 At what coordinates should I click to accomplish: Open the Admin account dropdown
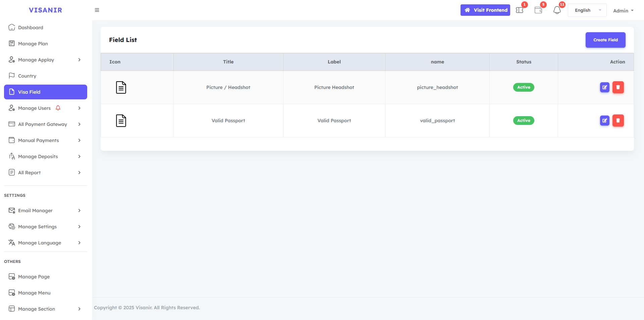623,11
